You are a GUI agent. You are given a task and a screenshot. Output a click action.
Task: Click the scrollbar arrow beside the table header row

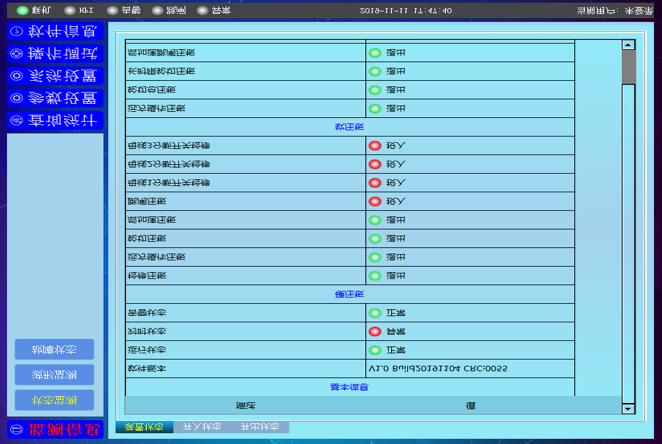click(628, 408)
